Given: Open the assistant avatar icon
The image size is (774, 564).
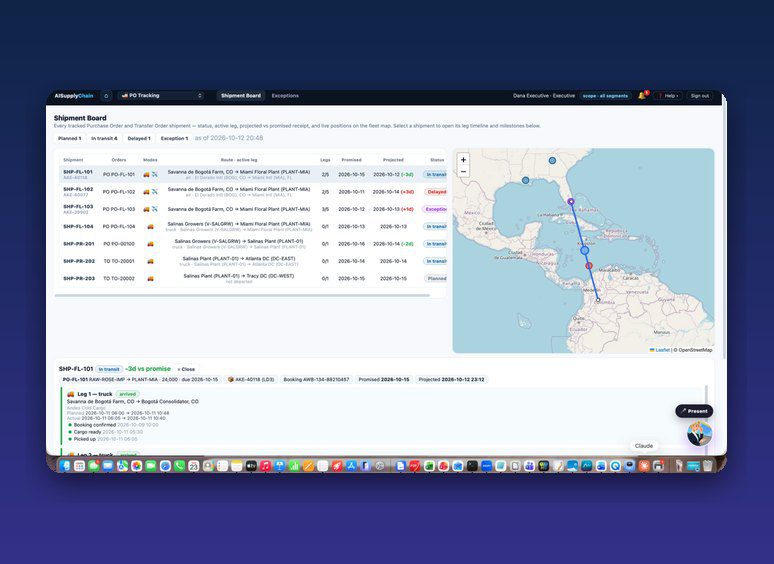Looking at the screenshot, I should tap(699, 434).
